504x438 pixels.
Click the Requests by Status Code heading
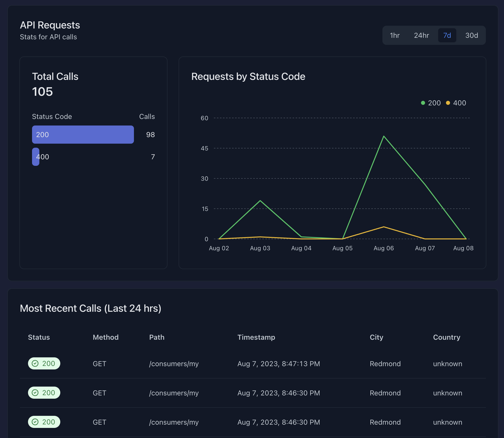tap(248, 76)
